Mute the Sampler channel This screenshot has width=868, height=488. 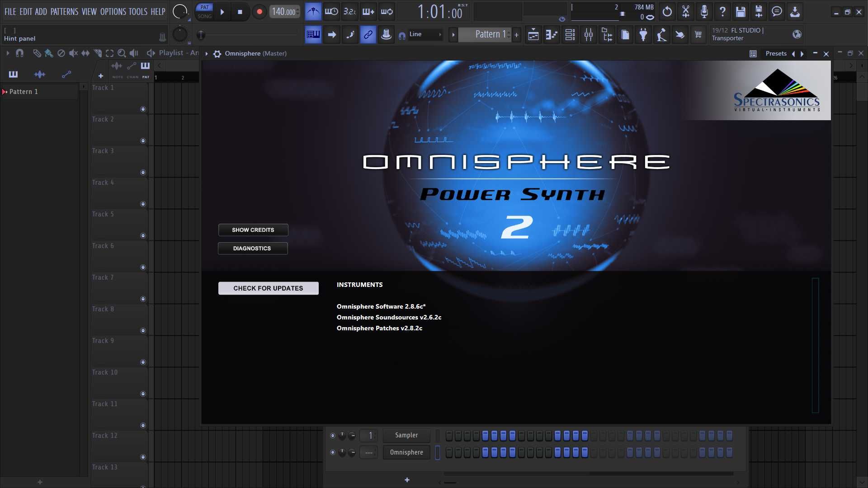333,436
